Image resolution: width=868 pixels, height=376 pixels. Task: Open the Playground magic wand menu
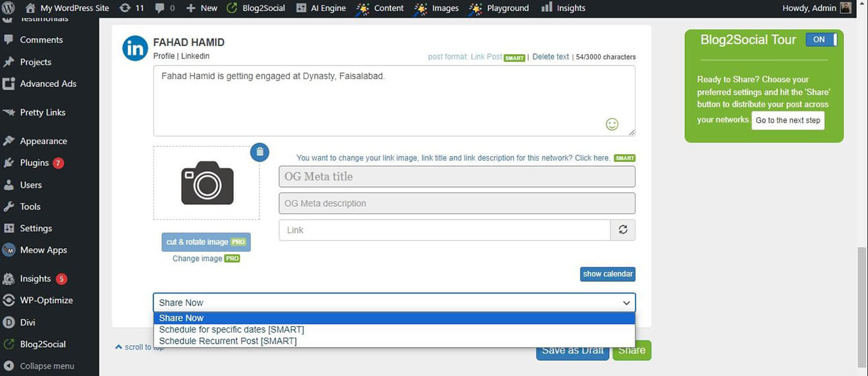499,8
